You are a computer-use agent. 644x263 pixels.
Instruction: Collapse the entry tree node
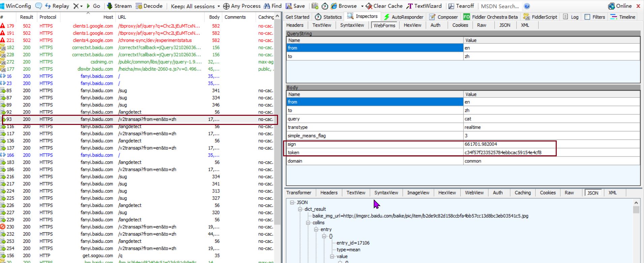316,229
